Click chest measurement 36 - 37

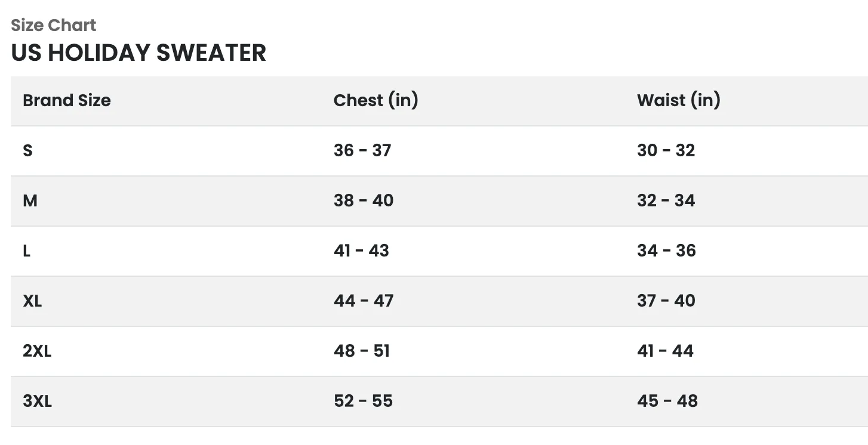coord(362,150)
